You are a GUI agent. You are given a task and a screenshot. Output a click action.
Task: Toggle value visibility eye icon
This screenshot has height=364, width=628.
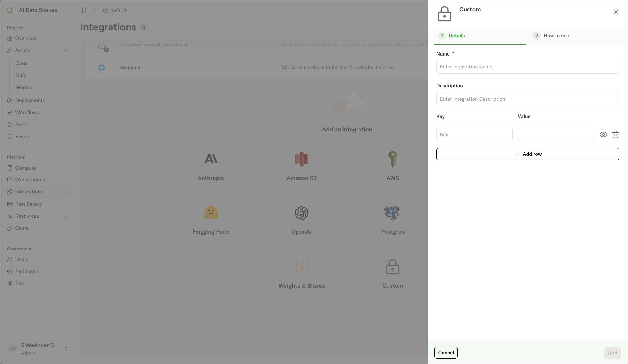coord(603,135)
